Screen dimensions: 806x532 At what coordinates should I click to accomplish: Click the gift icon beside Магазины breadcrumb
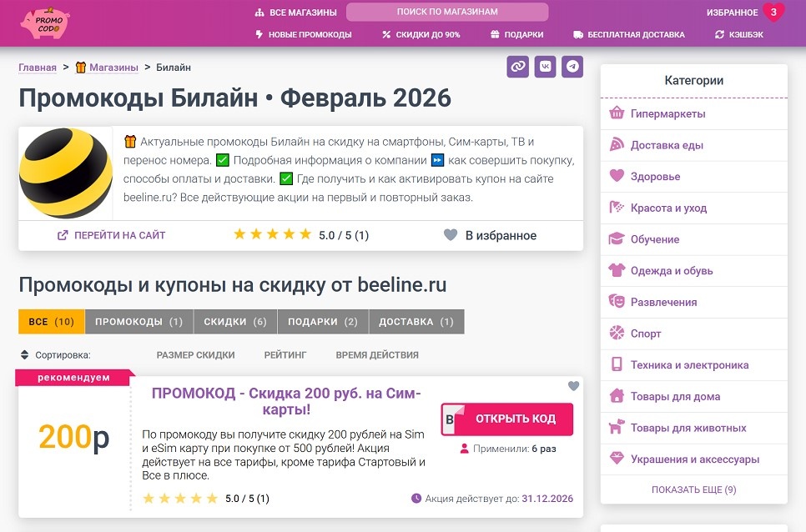[x=81, y=68]
